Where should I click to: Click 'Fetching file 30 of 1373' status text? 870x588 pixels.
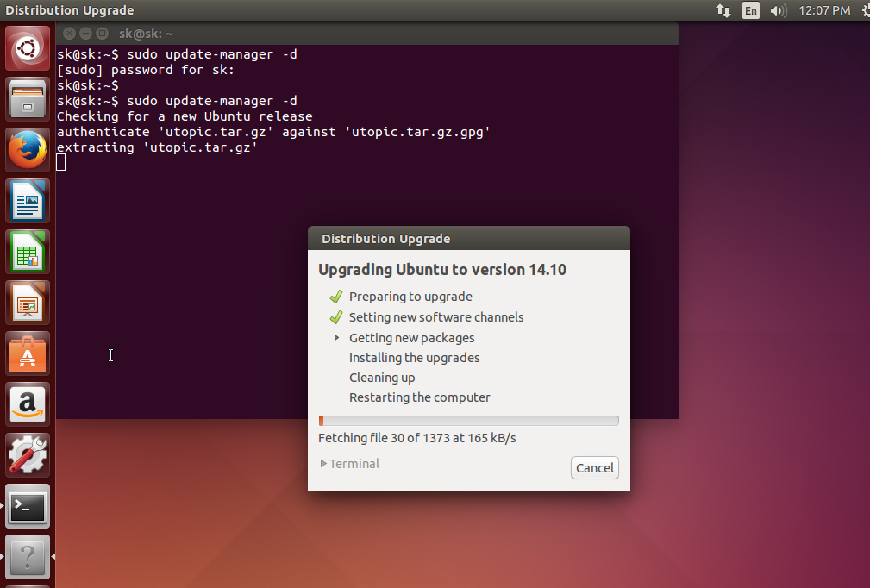(417, 438)
